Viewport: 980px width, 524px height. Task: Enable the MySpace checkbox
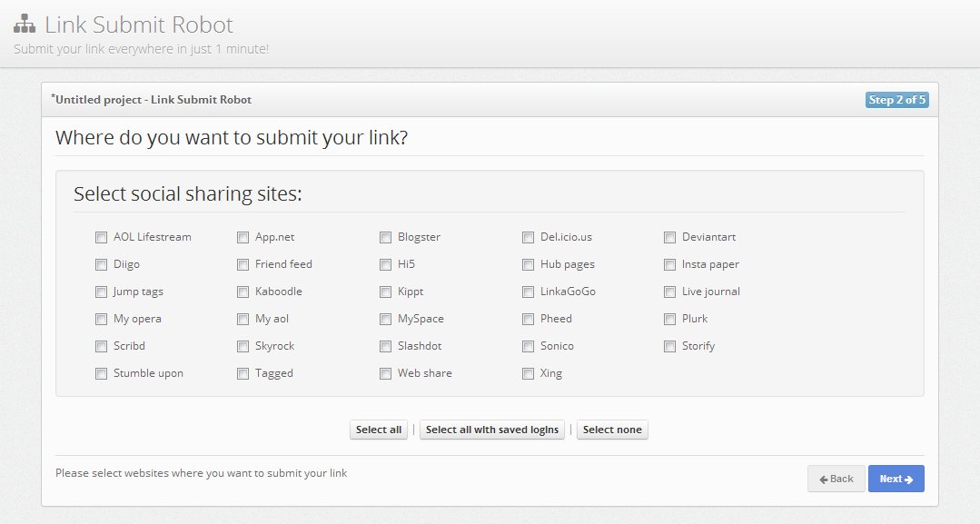pos(386,320)
